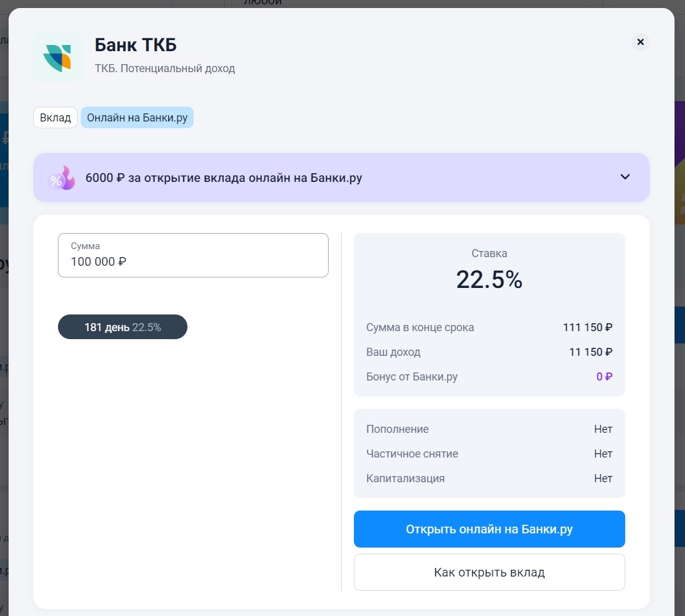Close the Банк ТКБ deposit dialog
The image size is (685, 616).
(x=641, y=42)
